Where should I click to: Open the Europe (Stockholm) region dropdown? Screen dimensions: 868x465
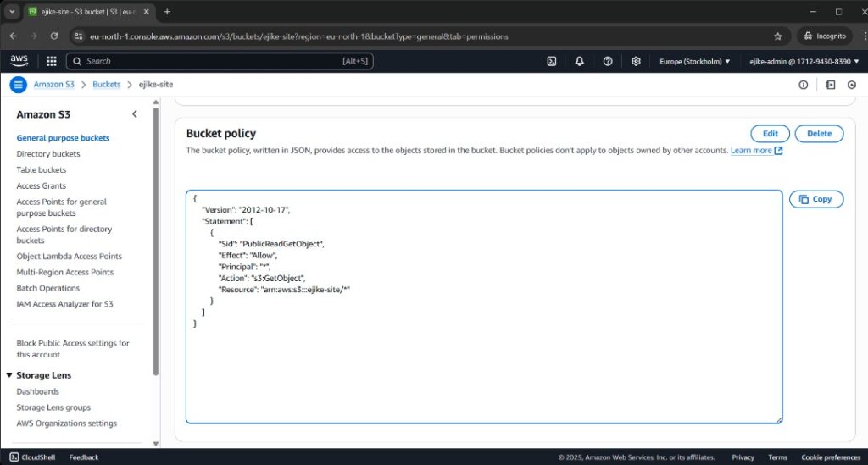(x=695, y=61)
